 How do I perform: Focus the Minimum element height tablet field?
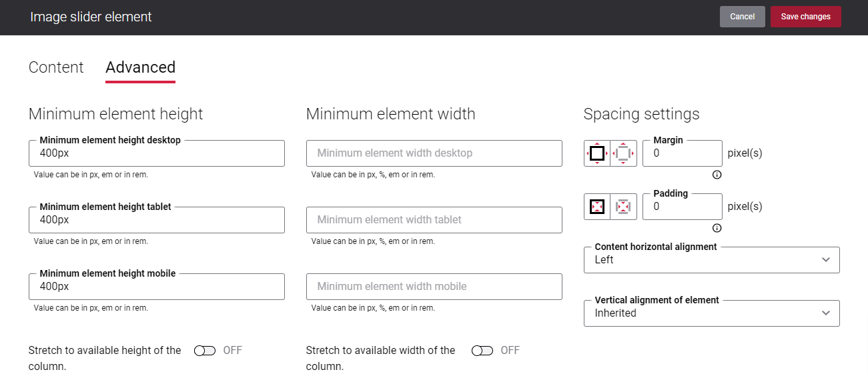[x=157, y=220]
